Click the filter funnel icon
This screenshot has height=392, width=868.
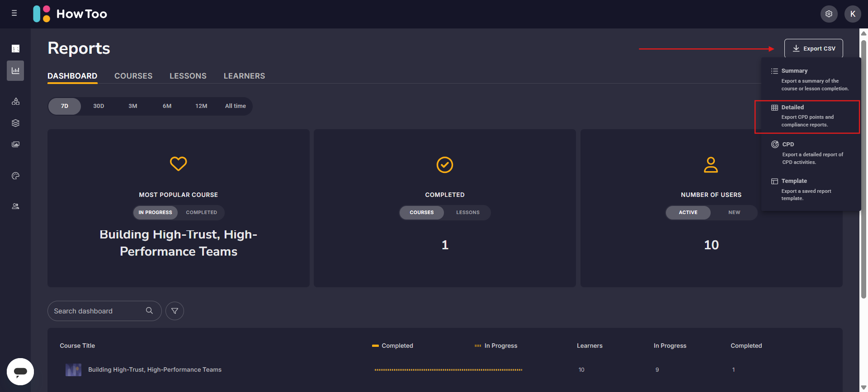click(x=175, y=311)
